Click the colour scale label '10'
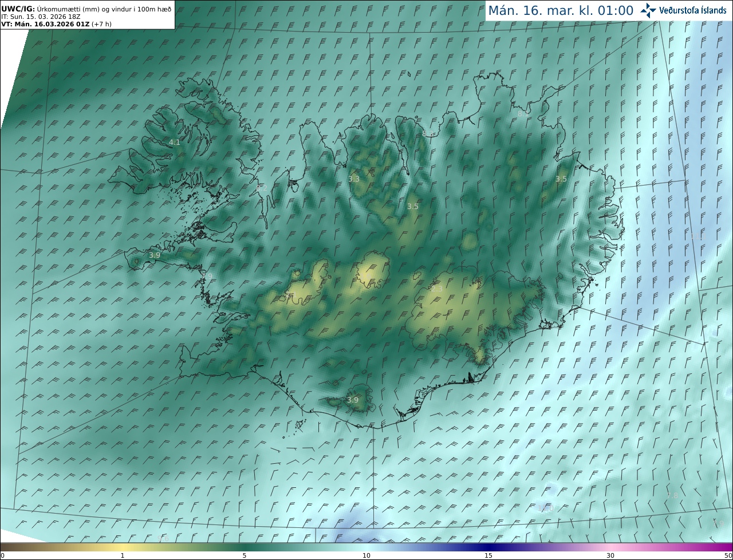The image size is (733, 560). click(x=366, y=555)
